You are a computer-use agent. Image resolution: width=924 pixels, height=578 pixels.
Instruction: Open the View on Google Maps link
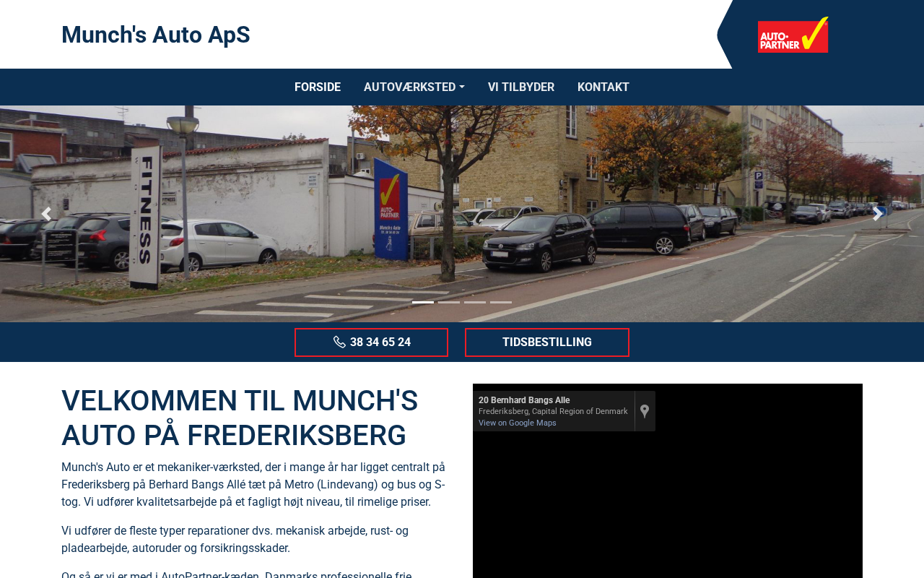pyautogui.click(x=518, y=423)
